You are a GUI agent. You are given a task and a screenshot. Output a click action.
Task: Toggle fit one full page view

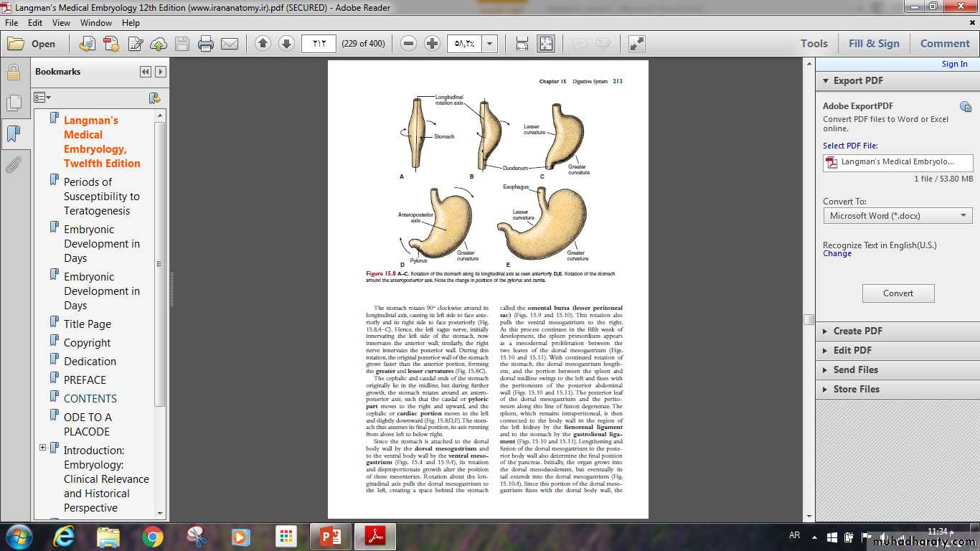click(x=546, y=44)
